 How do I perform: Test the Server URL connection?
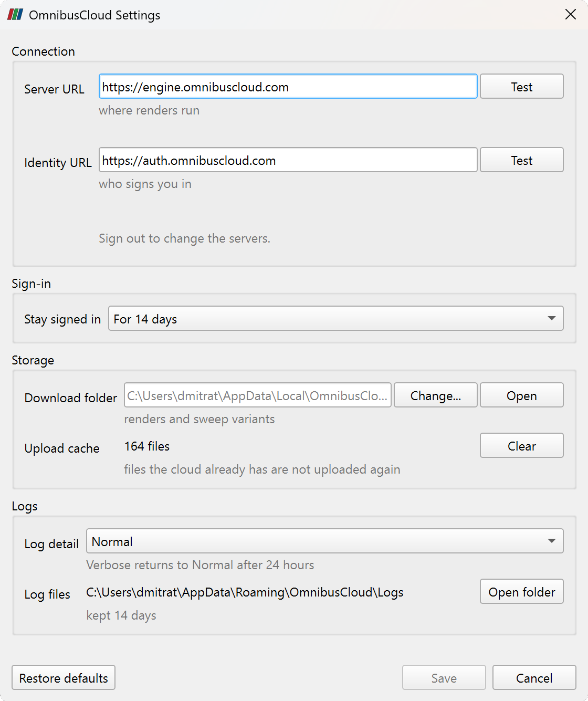pos(521,86)
